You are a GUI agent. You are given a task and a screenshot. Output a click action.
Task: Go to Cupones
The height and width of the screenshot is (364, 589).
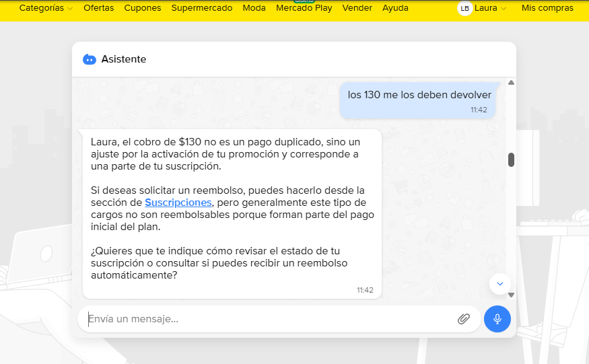pyautogui.click(x=142, y=8)
